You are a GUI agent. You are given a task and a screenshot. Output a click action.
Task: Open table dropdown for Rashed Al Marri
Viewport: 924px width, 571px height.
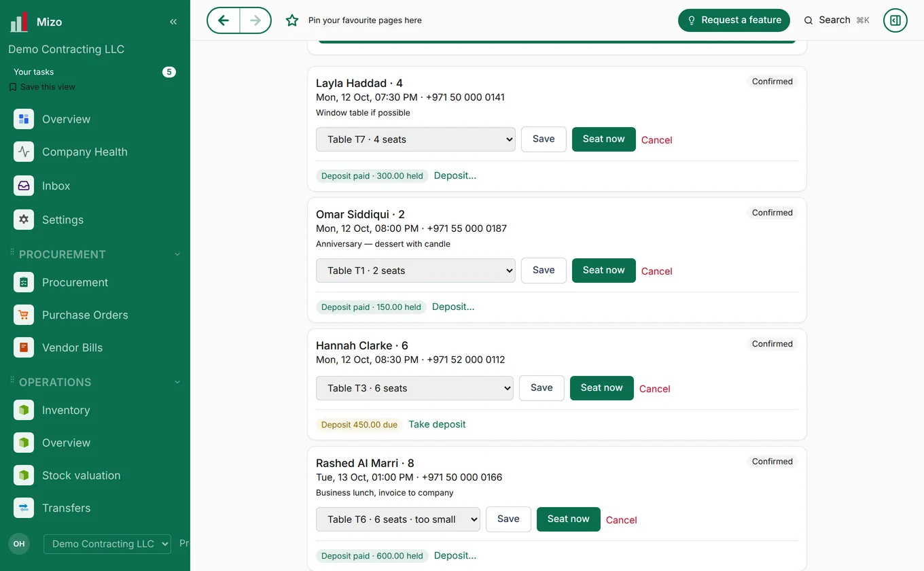(x=398, y=519)
